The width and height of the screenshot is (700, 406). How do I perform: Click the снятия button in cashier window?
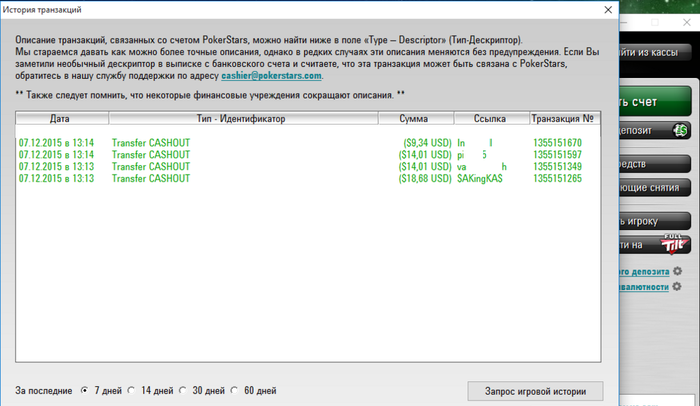[655, 188]
